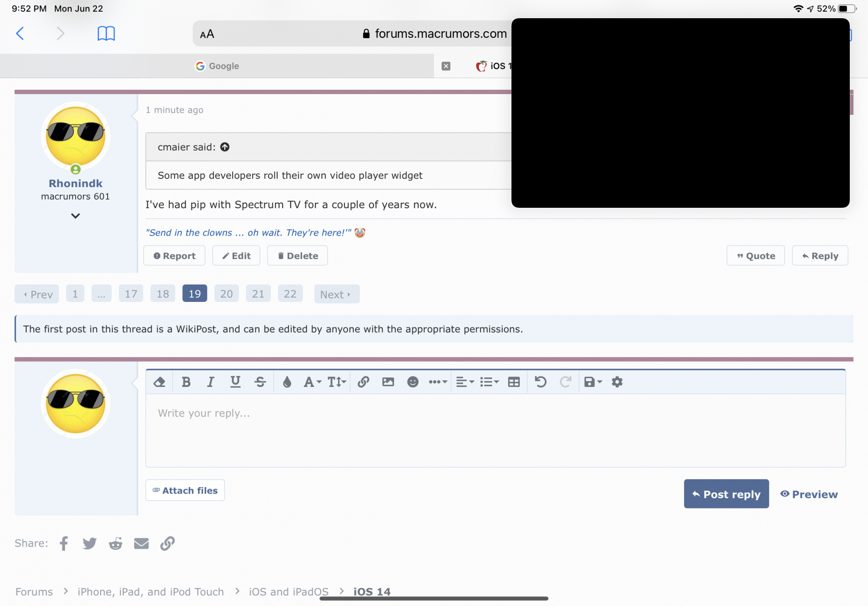Click the Insert image icon in editor

point(388,382)
